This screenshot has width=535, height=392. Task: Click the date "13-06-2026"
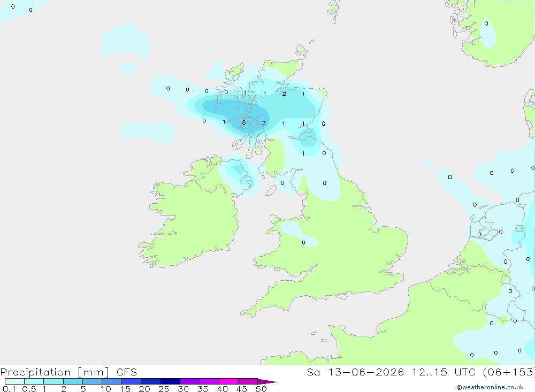tap(366, 372)
